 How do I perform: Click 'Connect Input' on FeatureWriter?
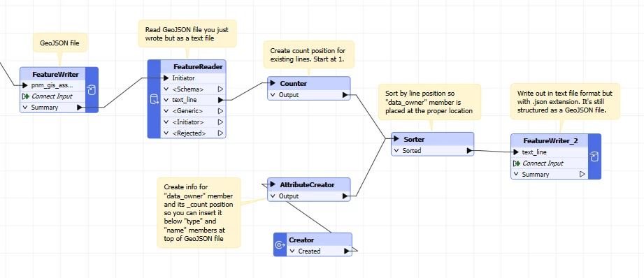click(x=52, y=96)
